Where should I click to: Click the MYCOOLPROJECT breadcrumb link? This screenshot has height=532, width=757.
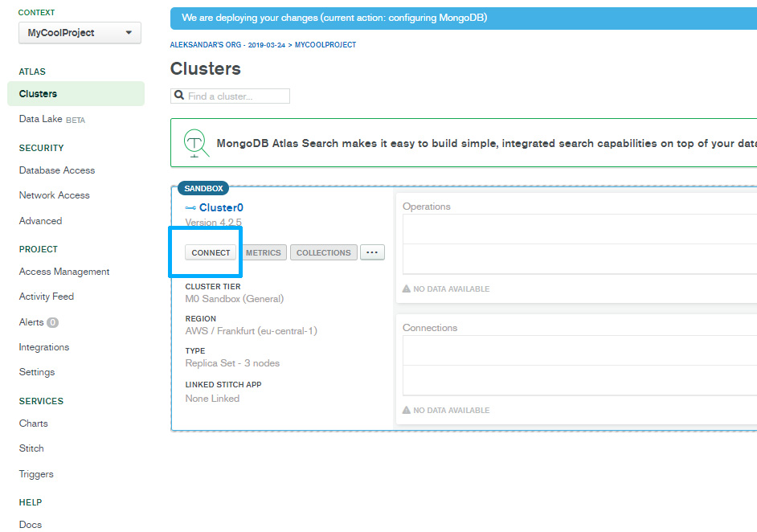click(x=325, y=45)
